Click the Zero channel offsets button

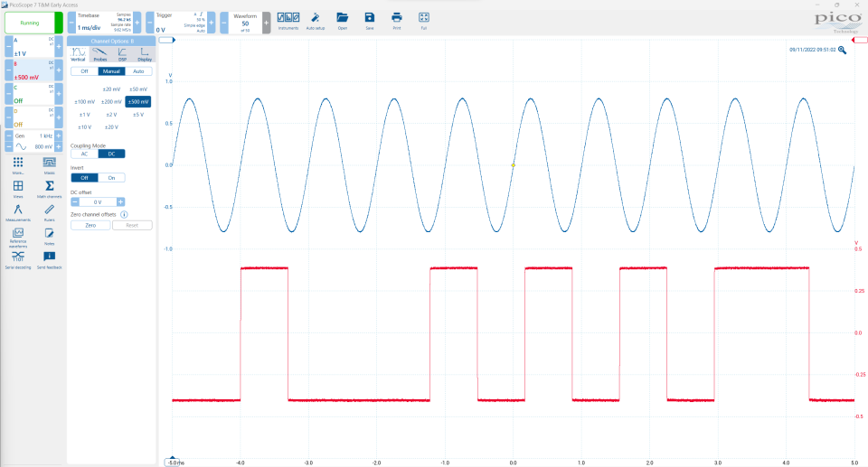(x=90, y=225)
